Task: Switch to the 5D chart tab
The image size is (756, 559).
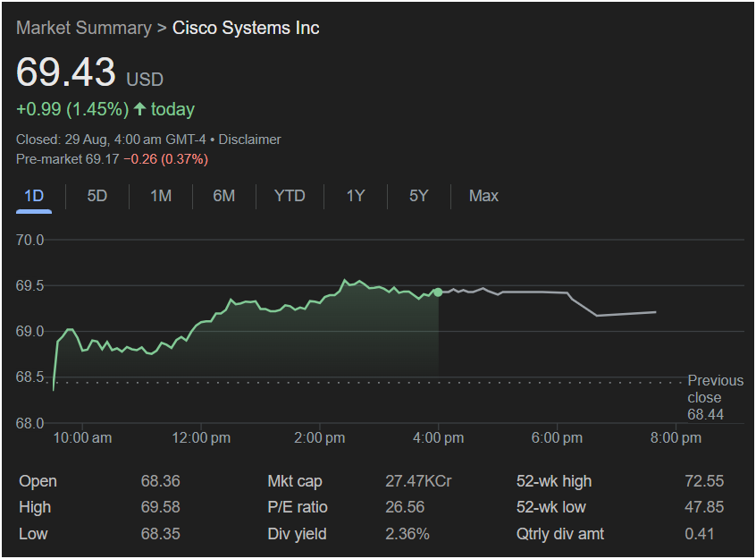Action: point(97,196)
